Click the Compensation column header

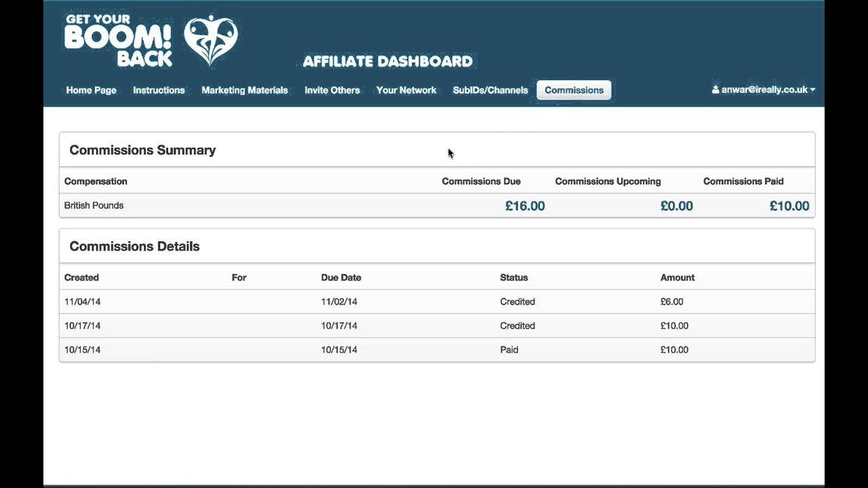pyautogui.click(x=96, y=182)
